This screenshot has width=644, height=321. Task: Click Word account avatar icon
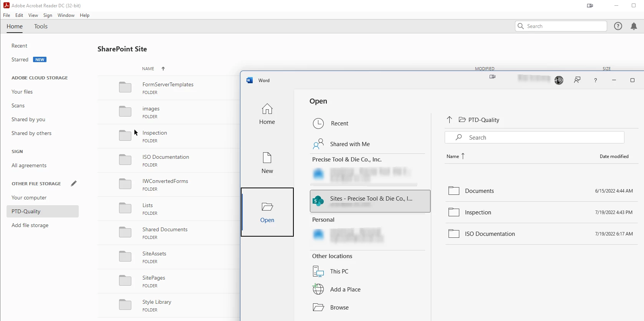(x=559, y=80)
